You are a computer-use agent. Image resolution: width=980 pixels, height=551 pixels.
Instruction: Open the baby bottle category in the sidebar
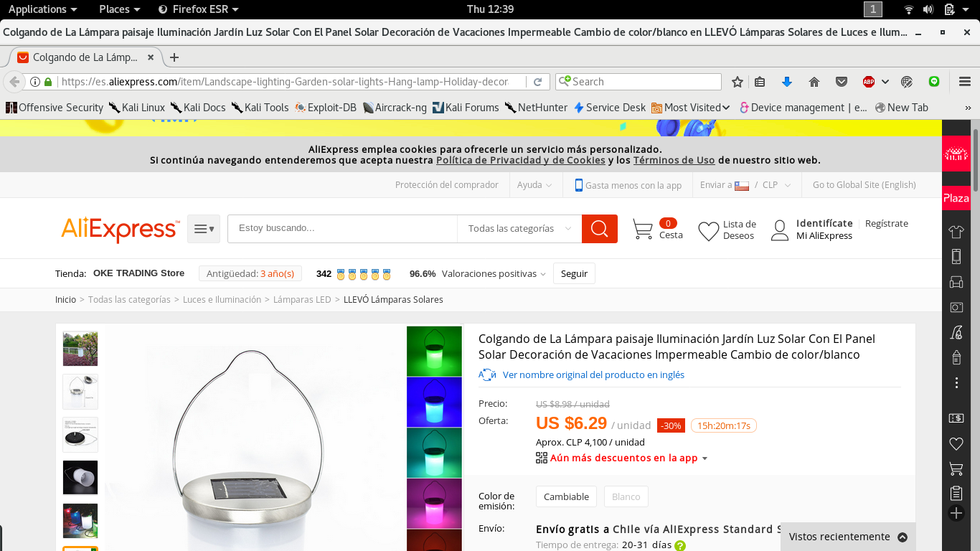[956, 357]
